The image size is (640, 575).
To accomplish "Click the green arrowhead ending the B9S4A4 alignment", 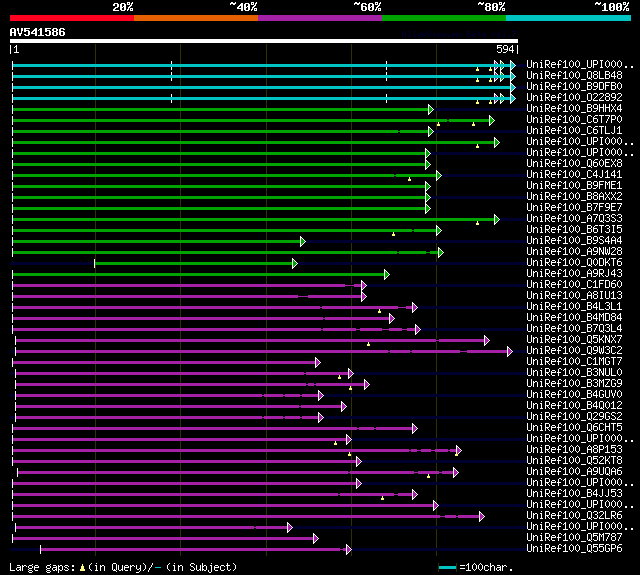I will [x=303, y=242].
